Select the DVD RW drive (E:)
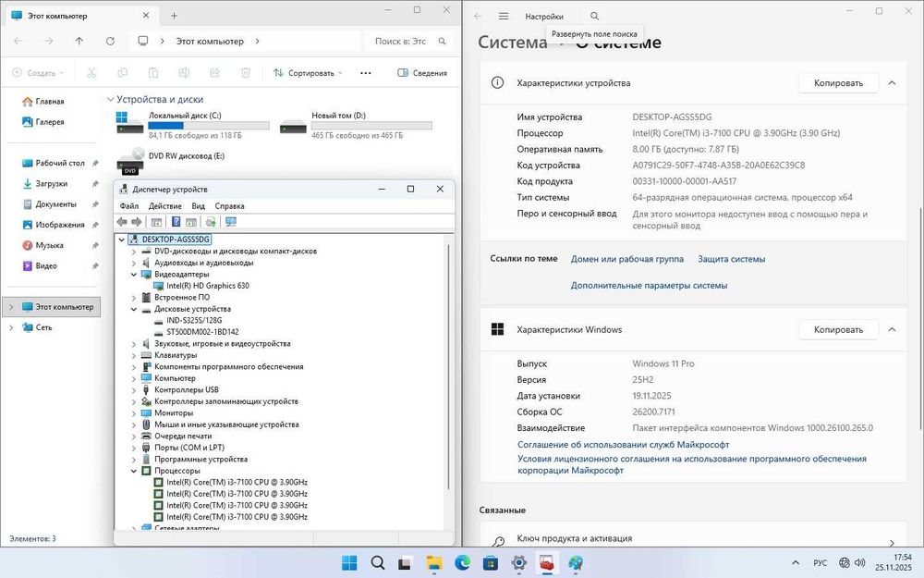The width and height of the screenshot is (924, 578). coord(171,160)
